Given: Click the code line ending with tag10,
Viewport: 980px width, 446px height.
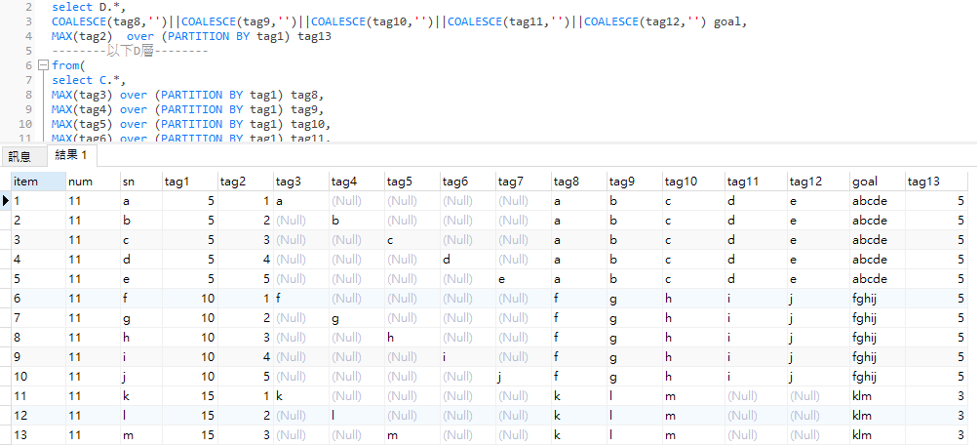Looking at the screenshot, I should tap(191, 124).
